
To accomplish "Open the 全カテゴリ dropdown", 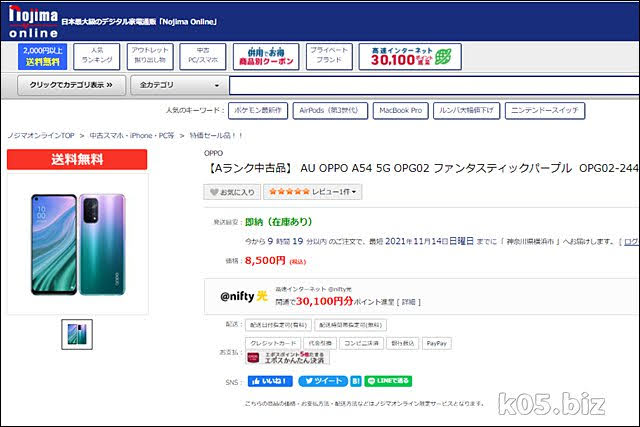I will [179, 85].
